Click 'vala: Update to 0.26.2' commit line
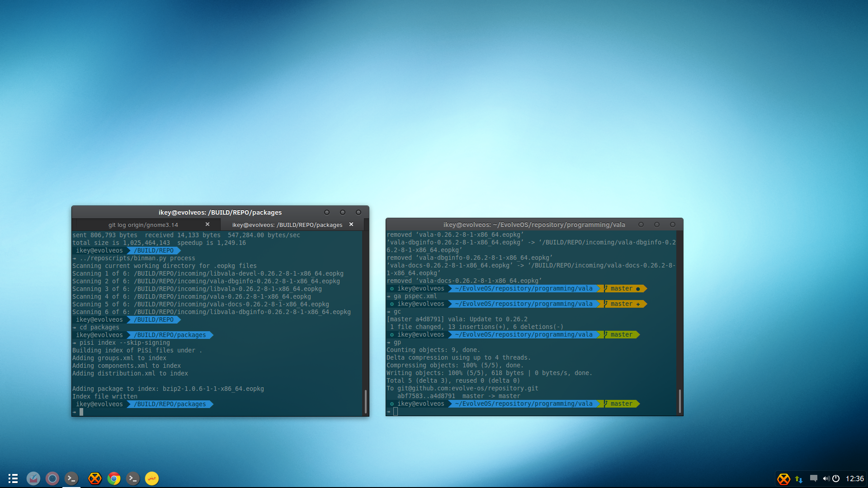Screen dimensions: 868x488 [x=457, y=319]
